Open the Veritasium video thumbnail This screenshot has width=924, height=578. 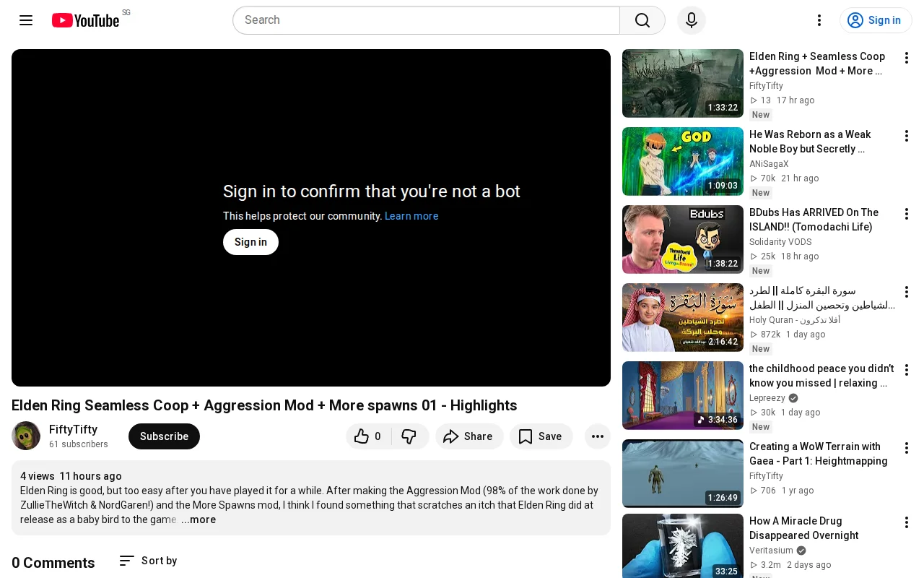coord(683,545)
